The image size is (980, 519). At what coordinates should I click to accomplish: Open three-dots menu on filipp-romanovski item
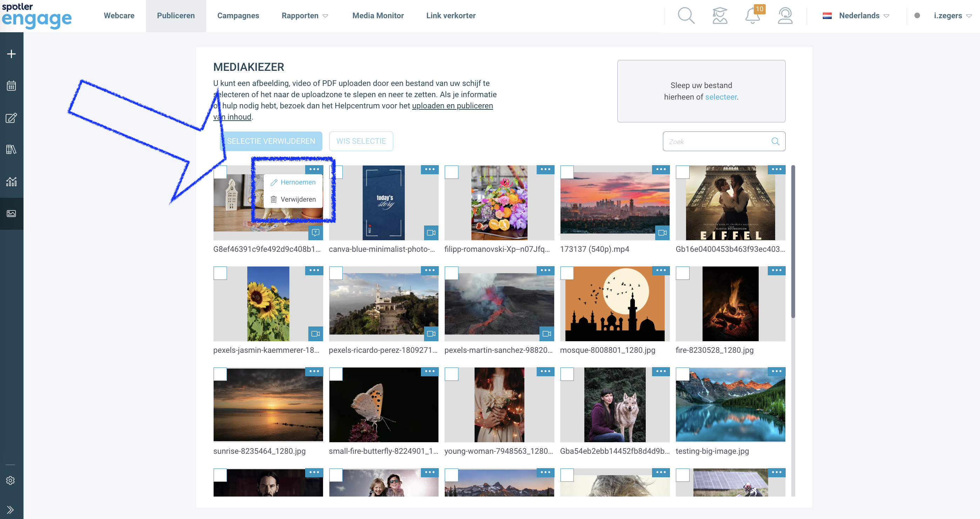click(545, 169)
